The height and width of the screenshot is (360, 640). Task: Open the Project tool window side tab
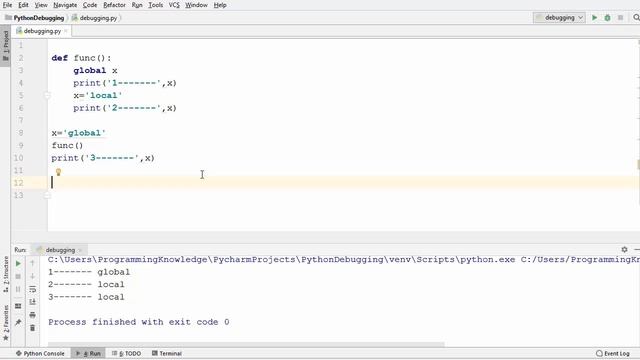(x=5, y=46)
